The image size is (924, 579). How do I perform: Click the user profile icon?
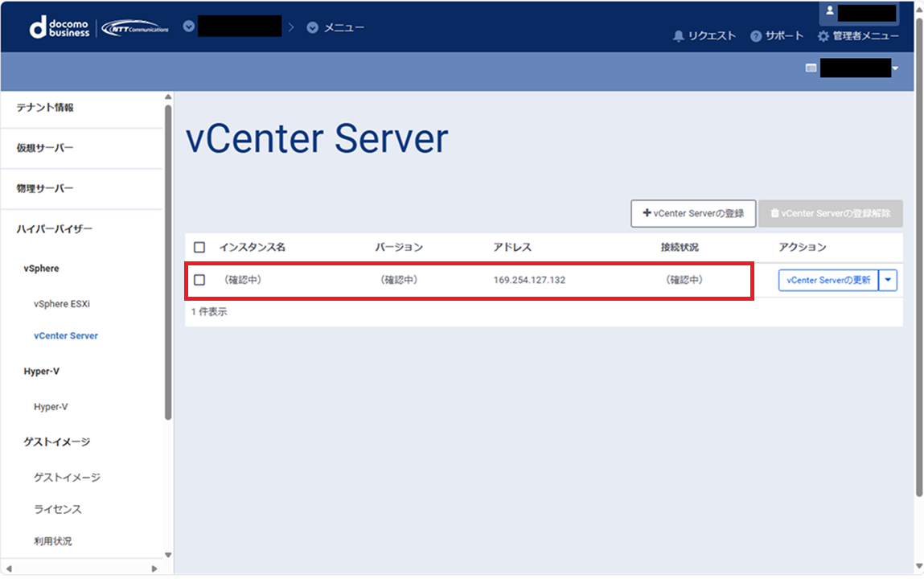pyautogui.click(x=830, y=11)
